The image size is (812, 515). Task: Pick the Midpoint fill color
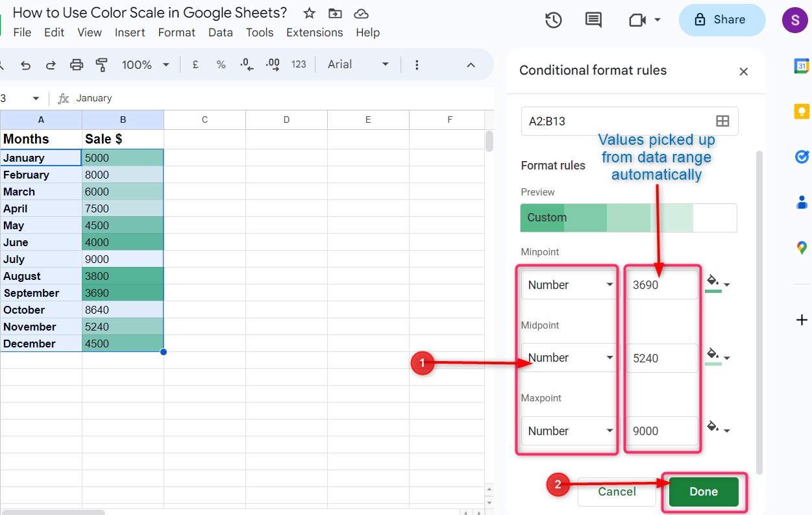click(x=718, y=357)
